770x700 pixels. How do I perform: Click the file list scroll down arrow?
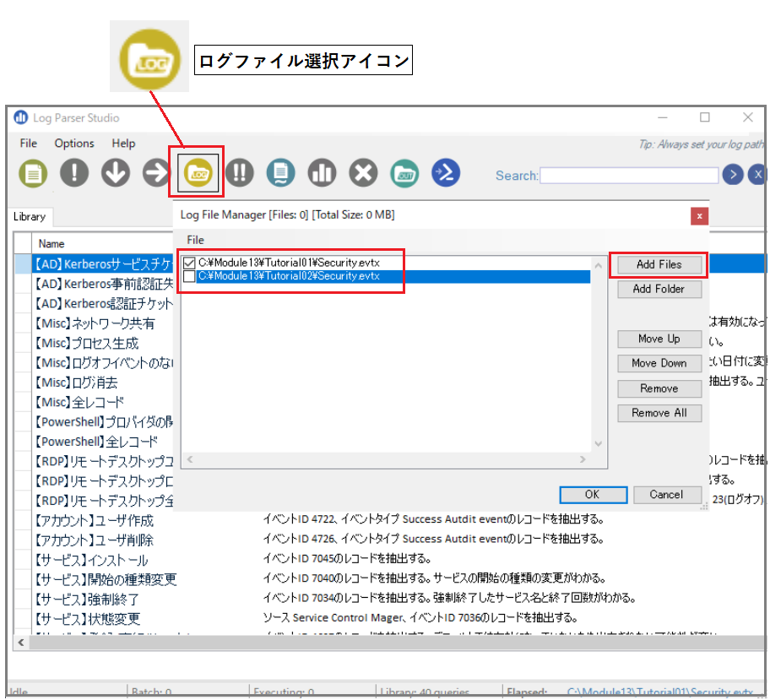tap(598, 443)
